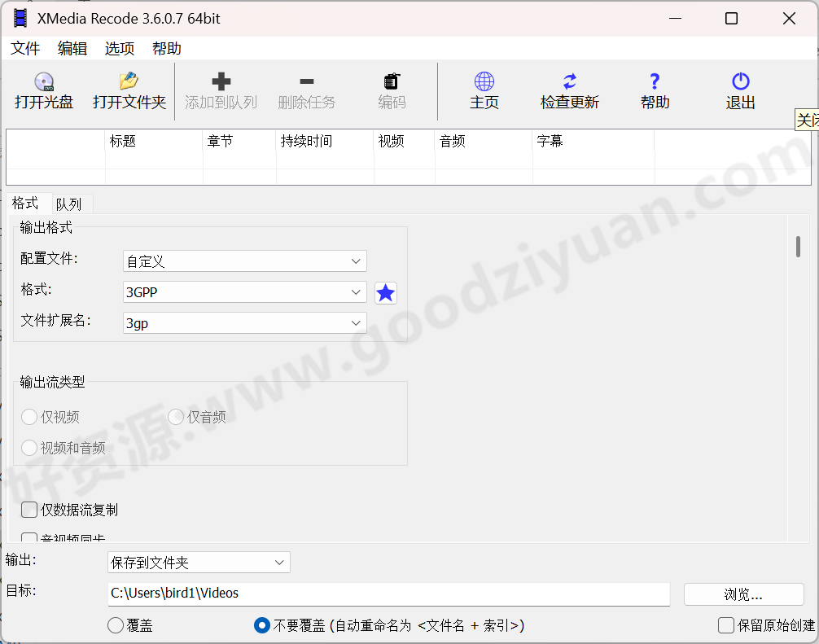Screen dimensions: 819x644
Task: Enable the 仅数据流复制 checkbox
Action: click(x=29, y=509)
